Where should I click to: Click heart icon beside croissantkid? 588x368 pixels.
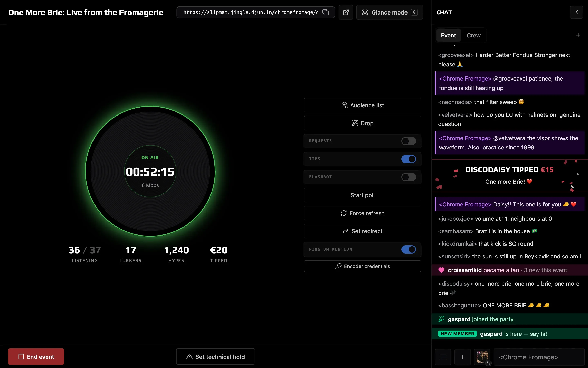pos(441,270)
